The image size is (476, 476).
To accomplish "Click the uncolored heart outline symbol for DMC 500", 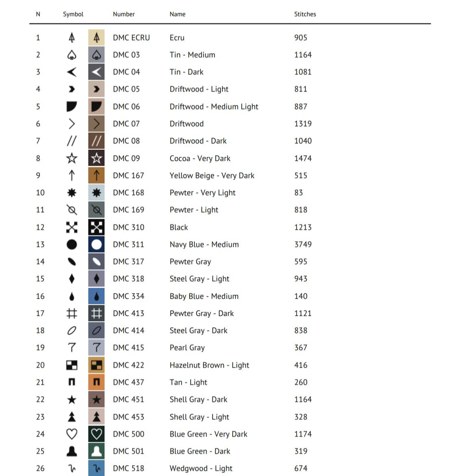I will [72, 434].
